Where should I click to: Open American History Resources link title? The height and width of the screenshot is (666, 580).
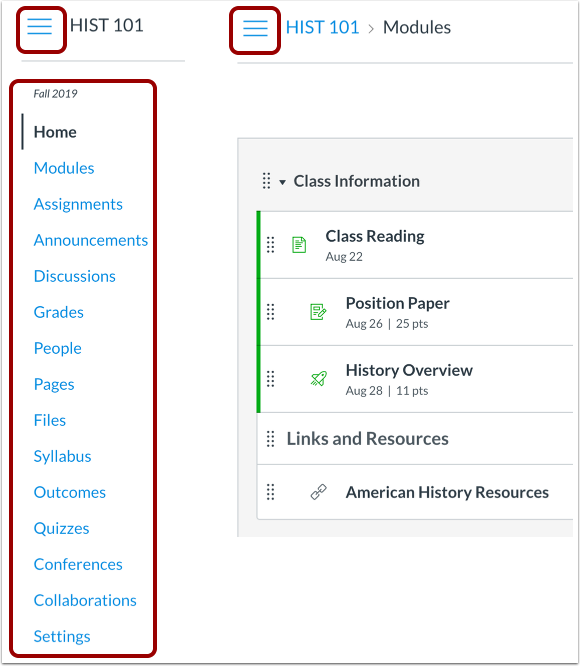447,492
